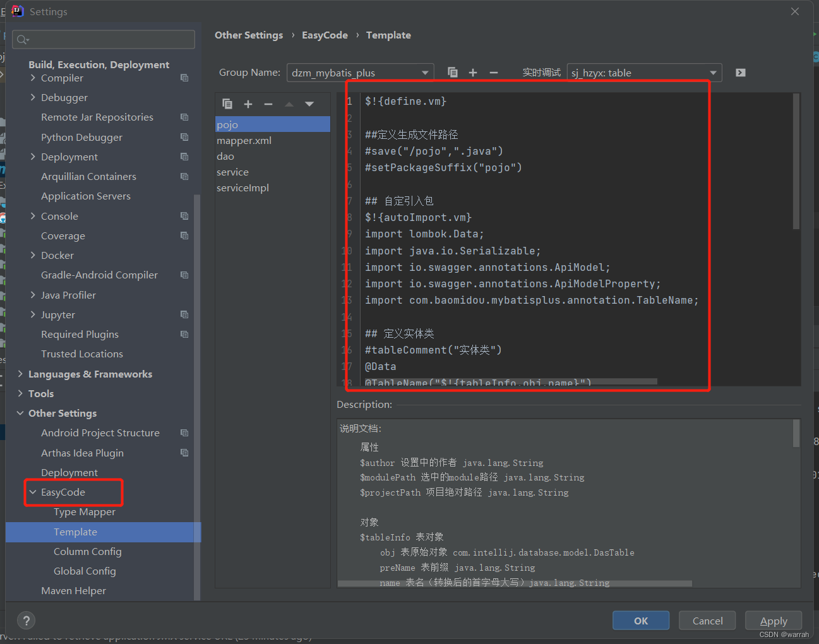This screenshot has width=819, height=644.
Task: Click the project-level icon next to Compiler
Action: tap(184, 78)
